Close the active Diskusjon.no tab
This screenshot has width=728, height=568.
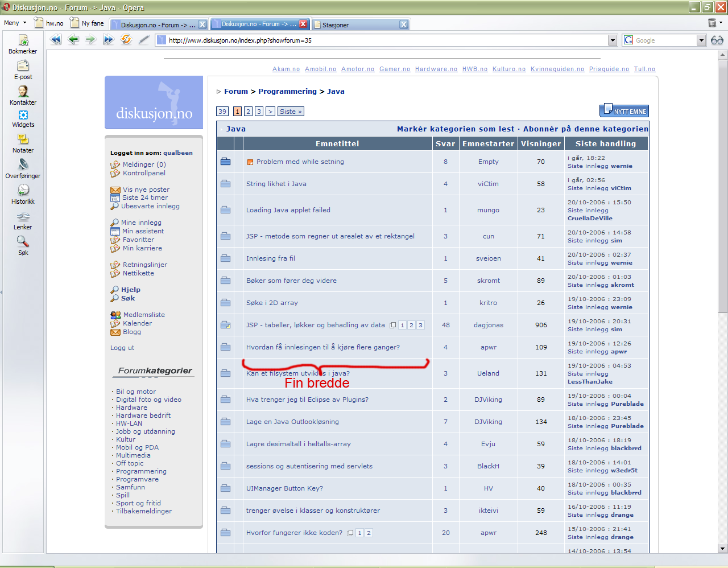(303, 24)
